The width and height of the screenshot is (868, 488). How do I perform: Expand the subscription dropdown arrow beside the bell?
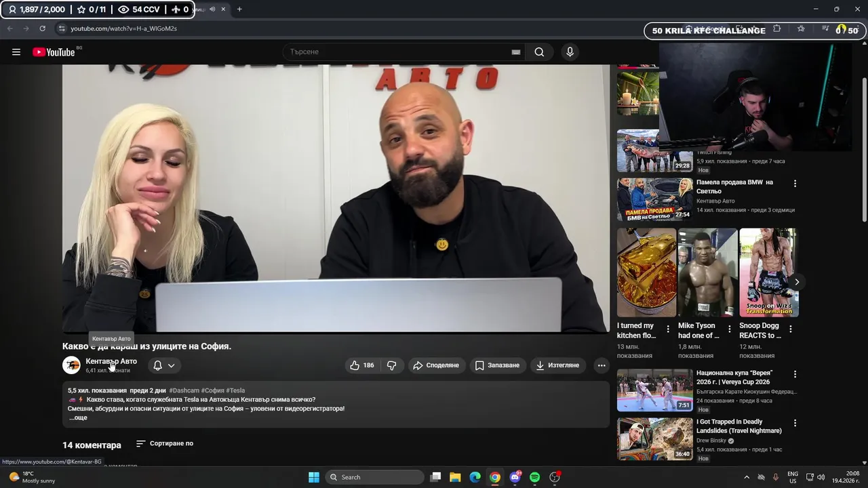coord(172,365)
